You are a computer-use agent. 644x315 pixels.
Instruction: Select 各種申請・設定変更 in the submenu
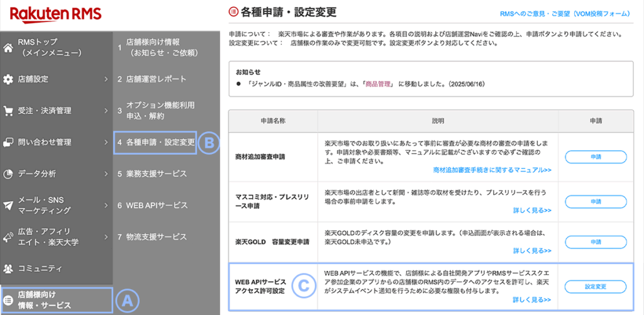(156, 142)
